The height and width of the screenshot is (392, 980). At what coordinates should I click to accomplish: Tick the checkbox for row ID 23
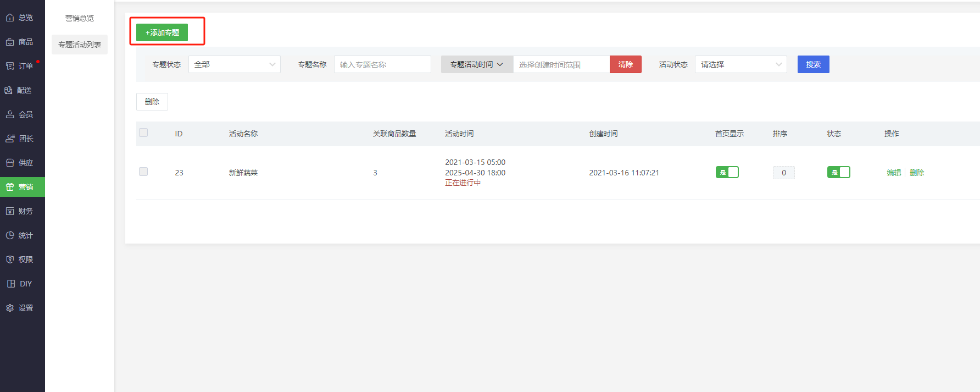143,172
